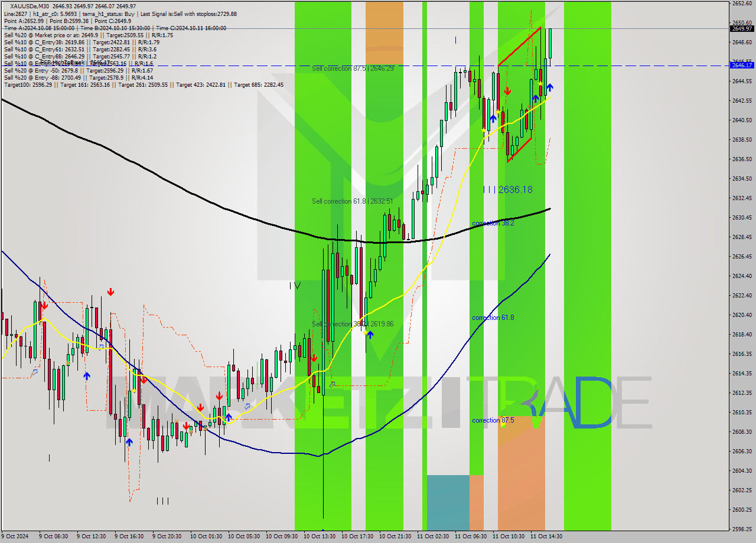
Task: Select the 'Sell correction 87.5 | 2646.29' label
Action: click(353, 68)
